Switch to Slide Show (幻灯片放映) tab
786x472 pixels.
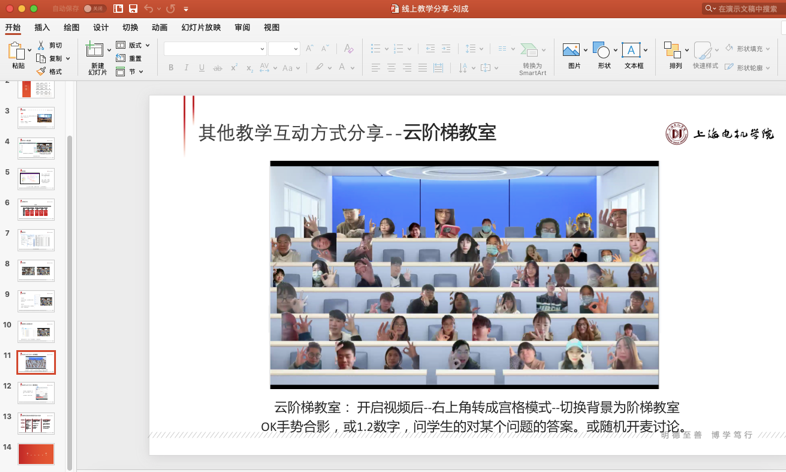pyautogui.click(x=201, y=28)
